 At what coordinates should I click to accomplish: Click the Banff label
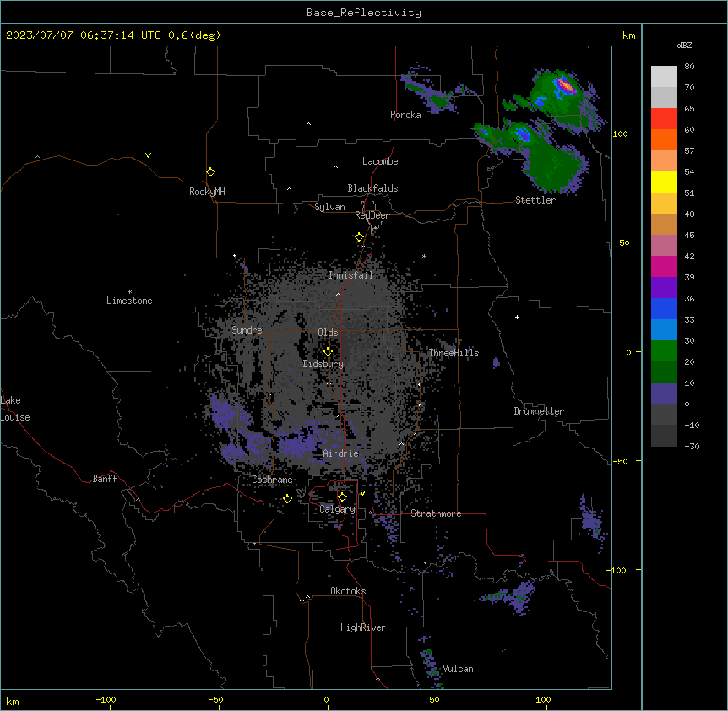pos(105,479)
